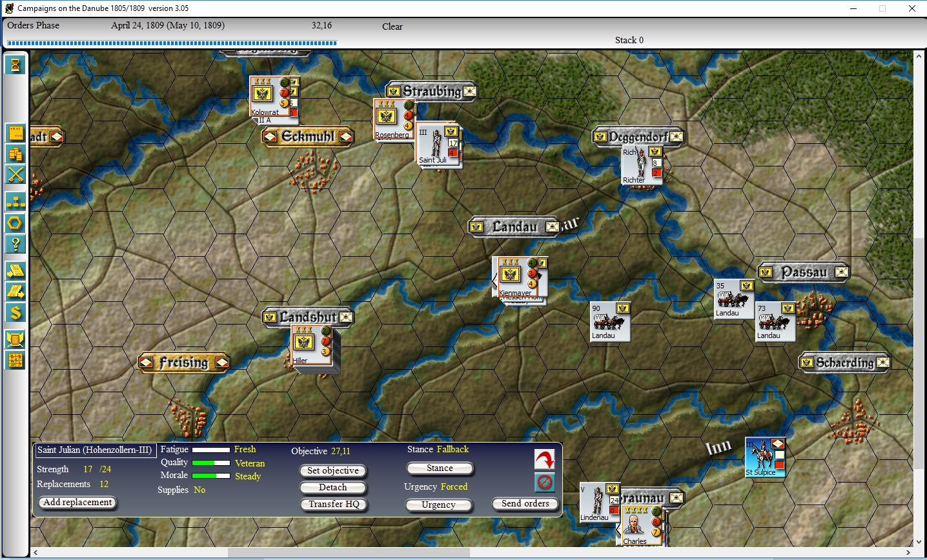Select the Rosenberg corps counter
The height and width of the screenshot is (560, 927).
394,119
